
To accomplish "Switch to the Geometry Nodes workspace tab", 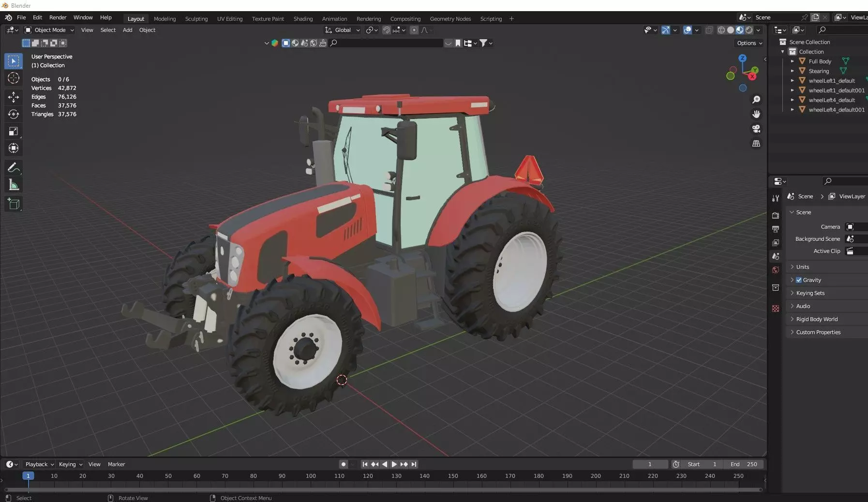I will [450, 19].
